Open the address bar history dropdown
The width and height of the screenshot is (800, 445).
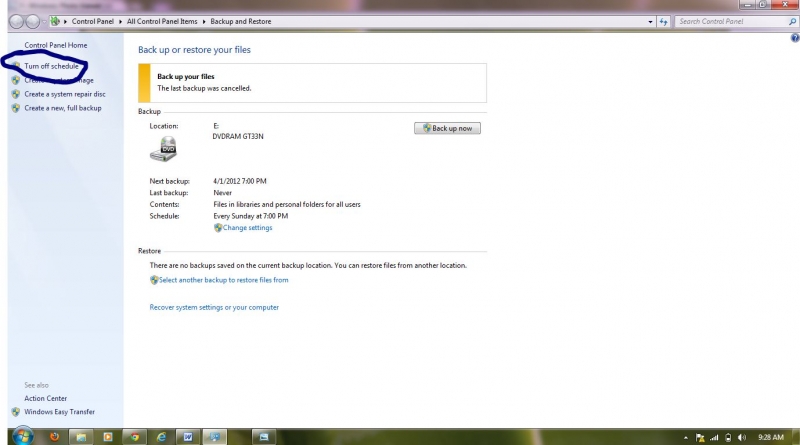tap(649, 21)
